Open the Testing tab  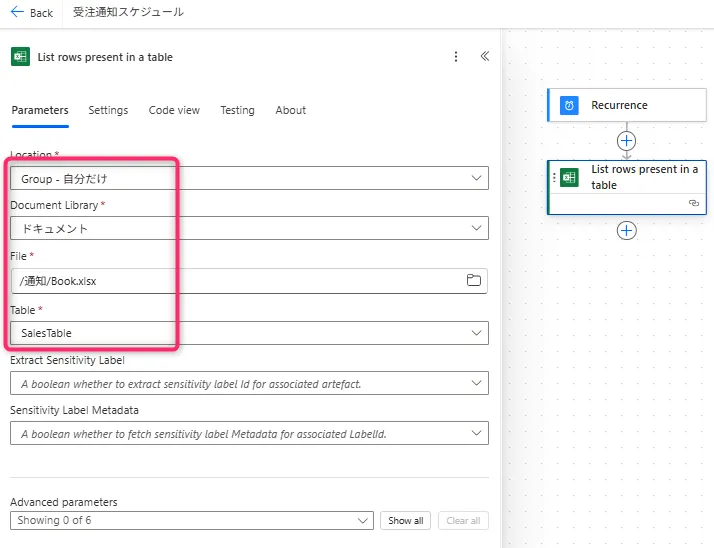pyautogui.click(x=237, y=110)
